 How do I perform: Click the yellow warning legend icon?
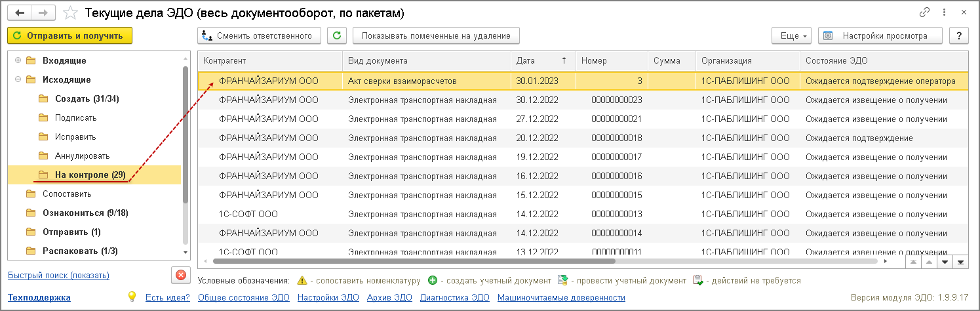point(302,280)
